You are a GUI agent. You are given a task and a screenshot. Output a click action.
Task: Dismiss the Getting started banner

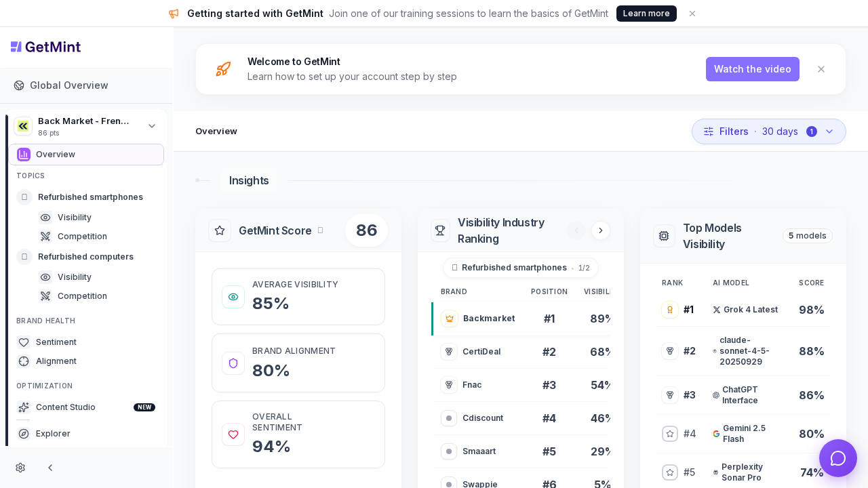click(692, 14)
